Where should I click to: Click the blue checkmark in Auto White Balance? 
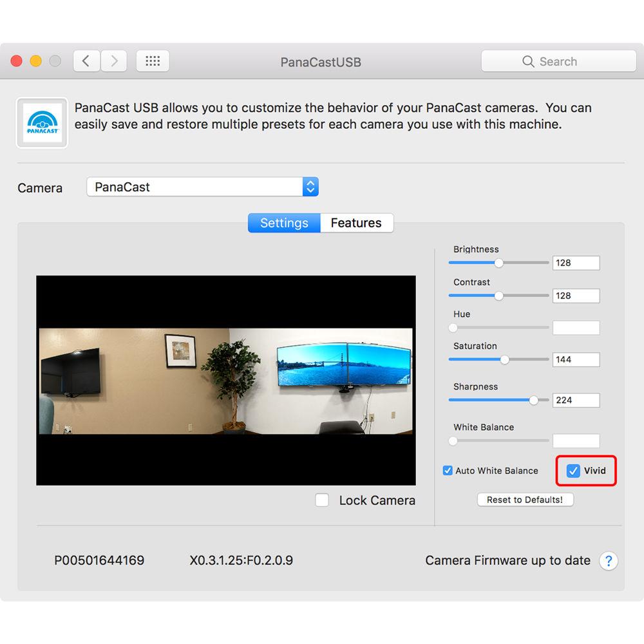(x=448, y=471)
